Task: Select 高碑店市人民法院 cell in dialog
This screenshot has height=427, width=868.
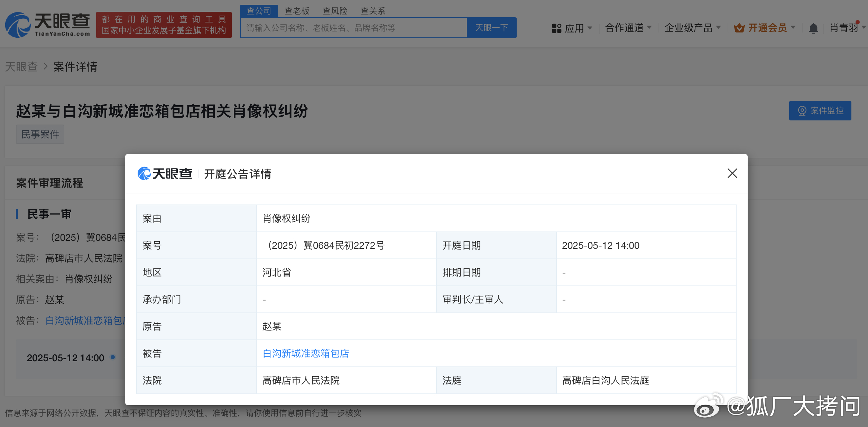Action: 346,380
